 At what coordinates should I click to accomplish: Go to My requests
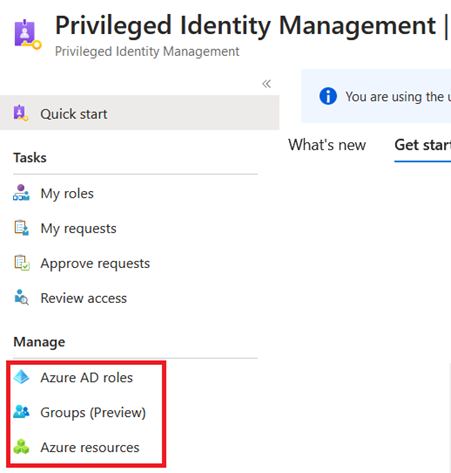78,228
